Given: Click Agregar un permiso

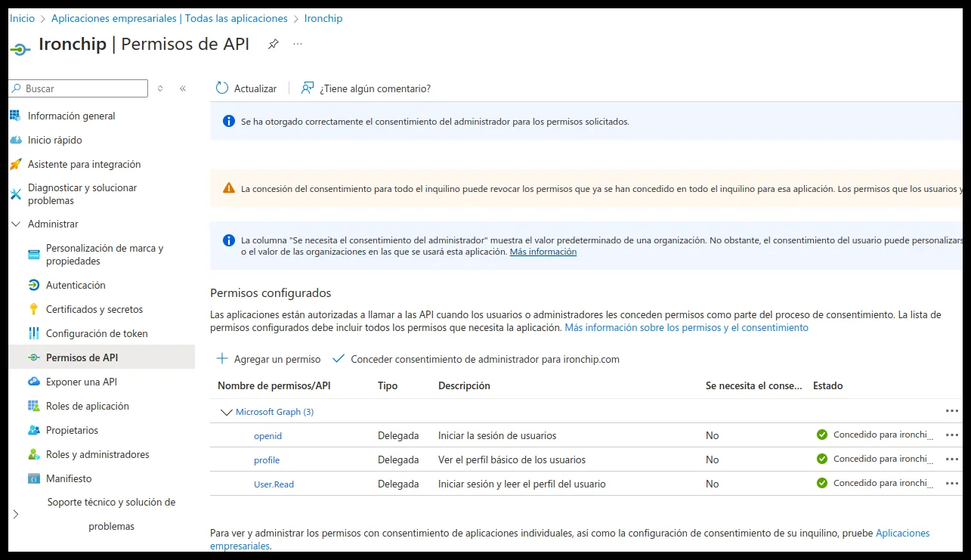Looking at the screenshot, I should (268, 359).
